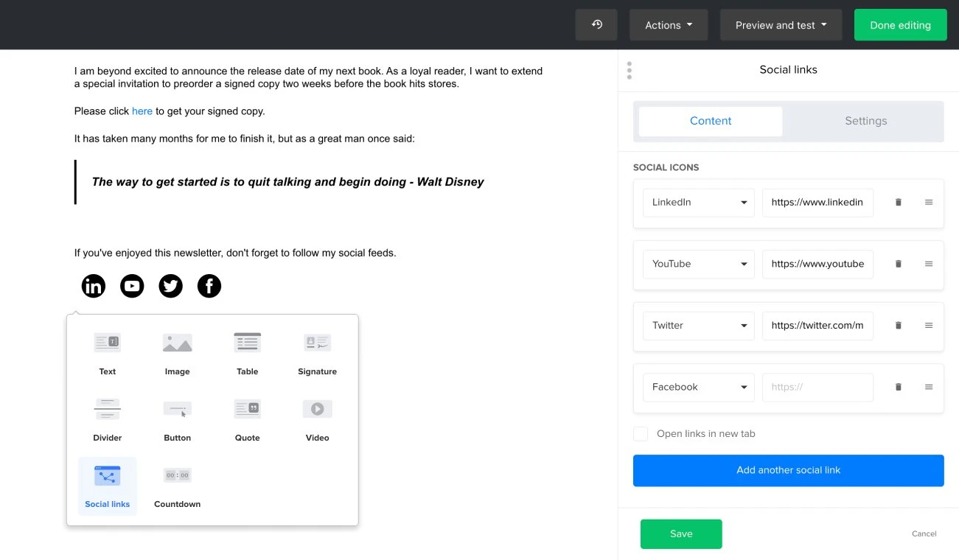Click the Twitter icon in the email

coord(170,286)
